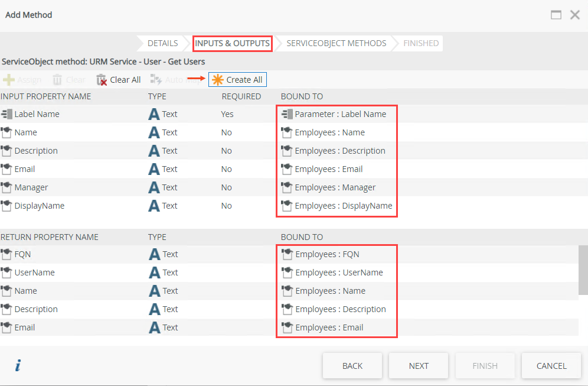Click the info icon at bottom left
Viewport: 588px width, 386px height.
pos(18,366)
